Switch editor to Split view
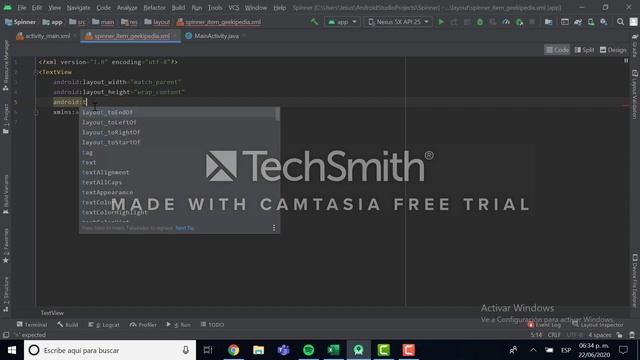Viewport: 640px width, 360px height. tap(584, 50)
